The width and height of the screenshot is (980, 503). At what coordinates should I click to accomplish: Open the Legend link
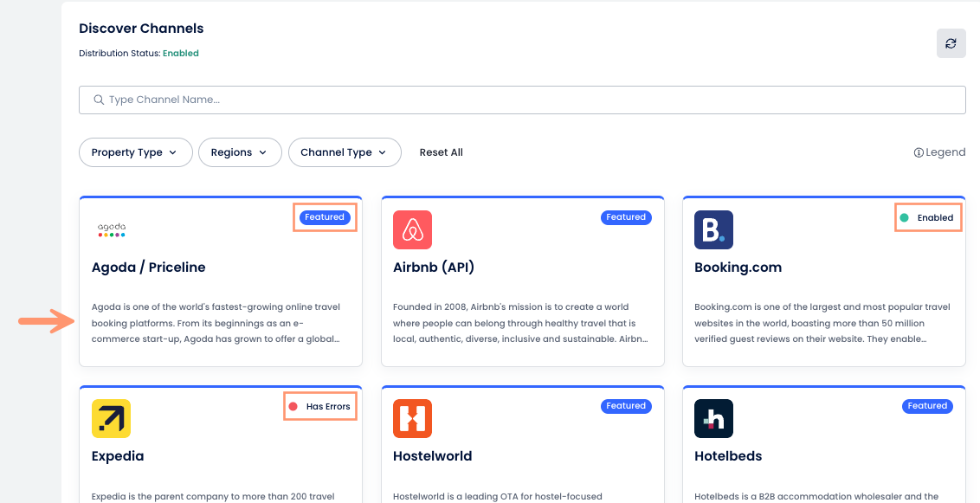[939, 152]
